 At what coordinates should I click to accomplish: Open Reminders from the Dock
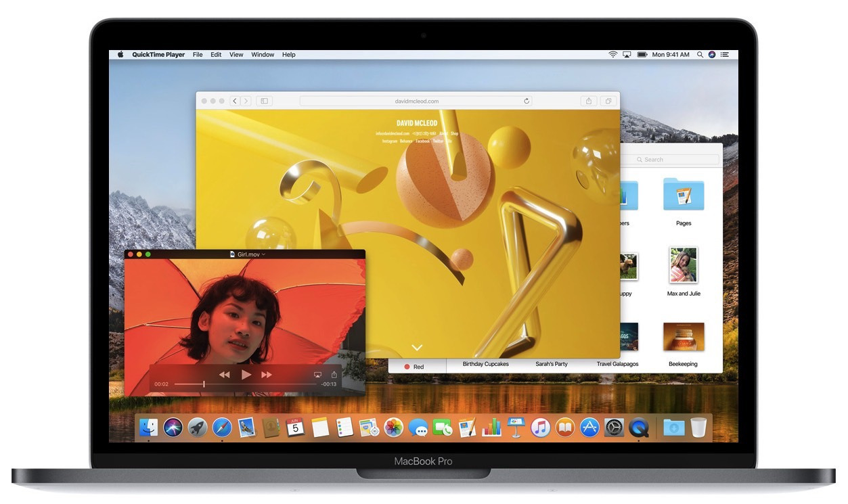coord(344,428)
